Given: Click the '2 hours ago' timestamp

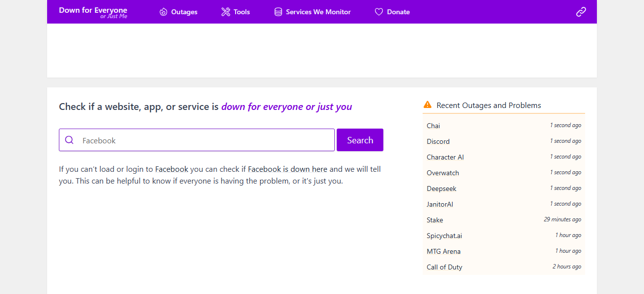Looking at the screenshot, I should tap(567, 267).
